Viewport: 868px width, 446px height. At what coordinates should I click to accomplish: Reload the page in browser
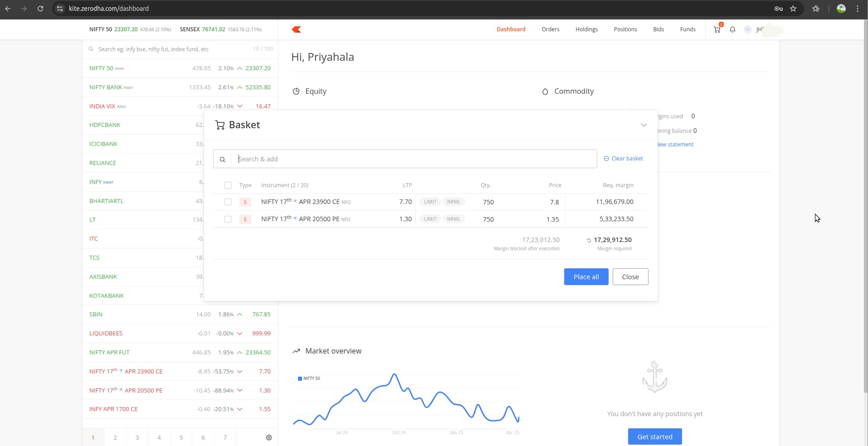tap(40, 9)
